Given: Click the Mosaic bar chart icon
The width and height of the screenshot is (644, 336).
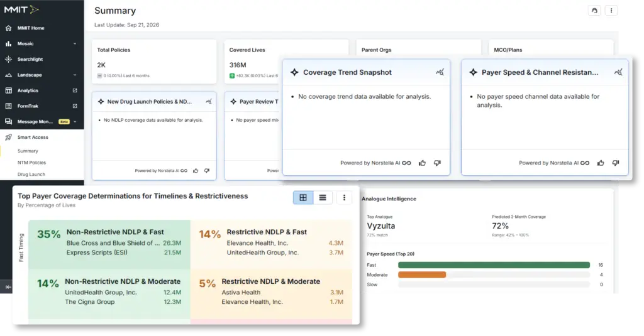Looking at the screenshot, I should pyautogui.click(x=8, y=43).
